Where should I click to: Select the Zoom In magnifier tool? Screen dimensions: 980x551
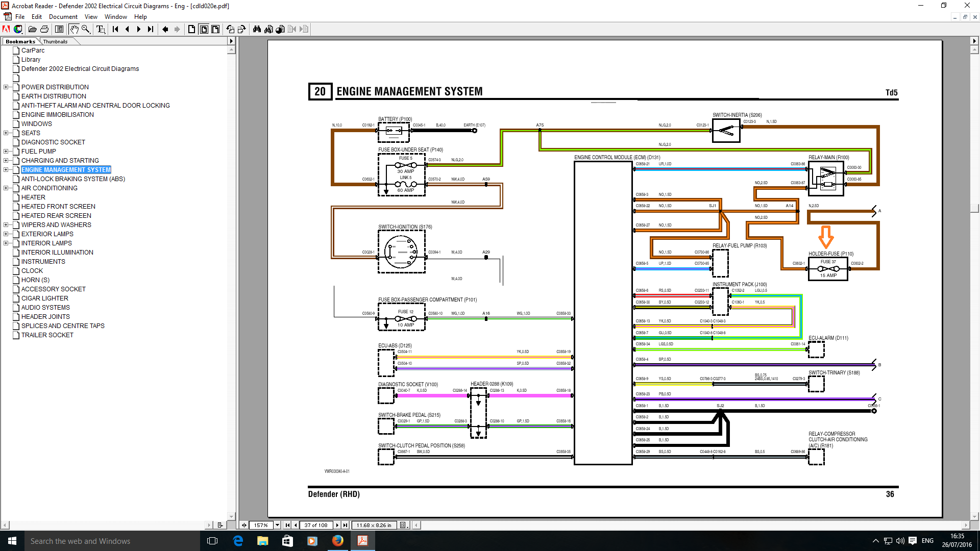pyautogui.click(x=86, y=29)
